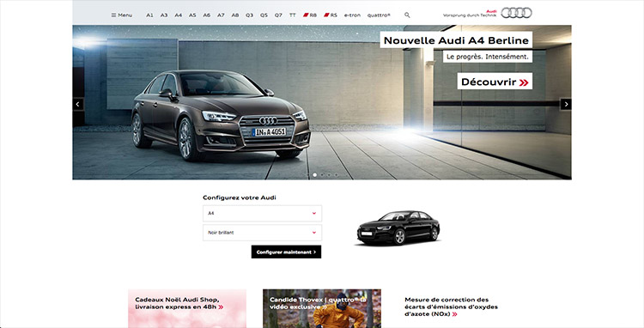Click the Découvrir button
The image size is (644, 328).
pyautogui.click(x=495, y=82)
